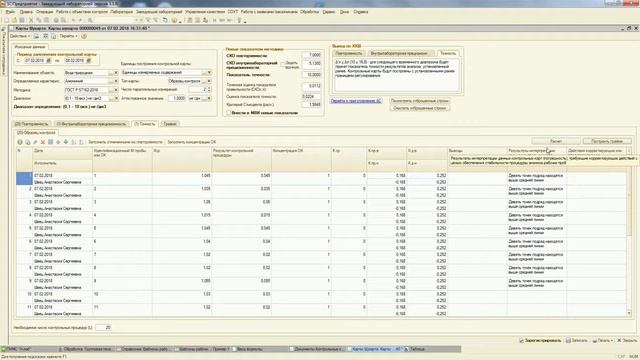Expand the units dropdown beside Аттестованное значение
Screen dimensions: 640x360
(209, 98)
